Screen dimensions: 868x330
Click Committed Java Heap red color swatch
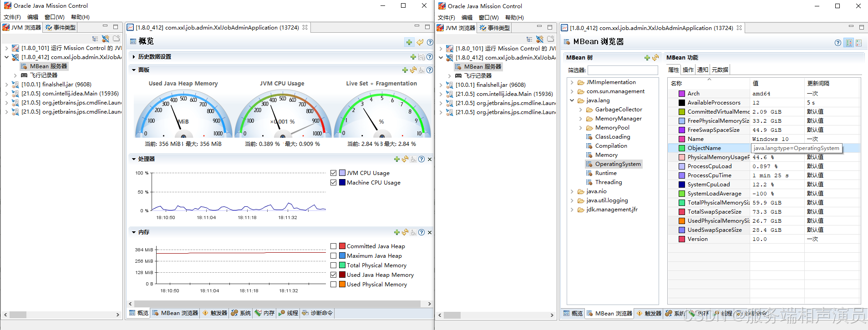pos(342,246)
